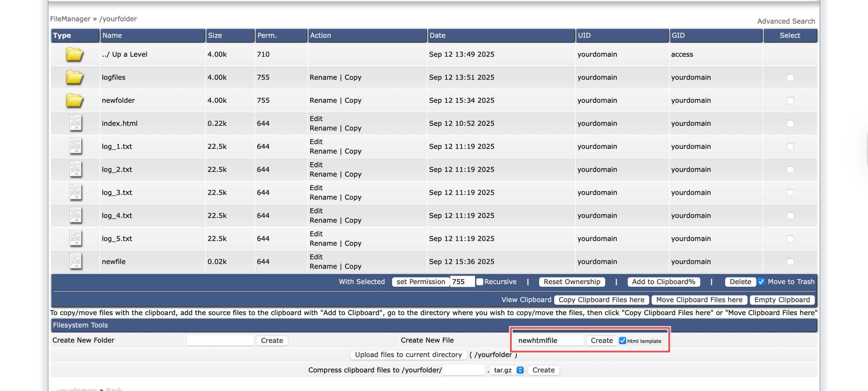Sort the table by Perm. column

pos(267,35)
